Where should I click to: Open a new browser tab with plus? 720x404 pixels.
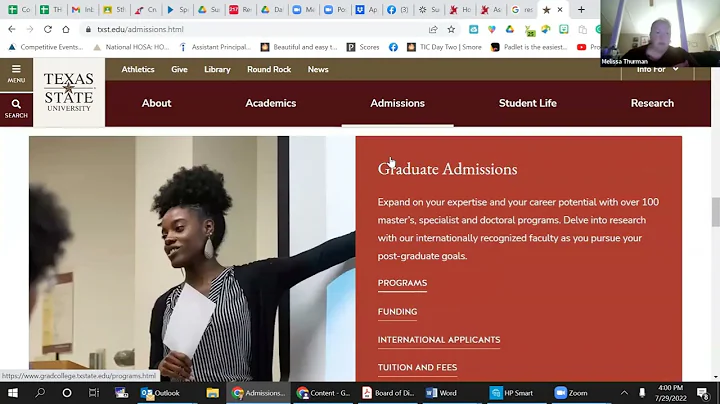coord(581,9)
